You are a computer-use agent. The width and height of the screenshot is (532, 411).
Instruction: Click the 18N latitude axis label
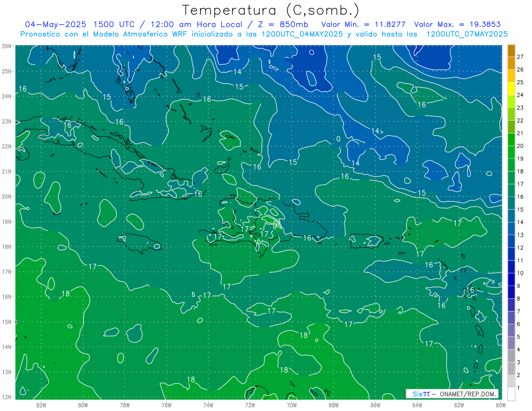click(x=7, y=247)
